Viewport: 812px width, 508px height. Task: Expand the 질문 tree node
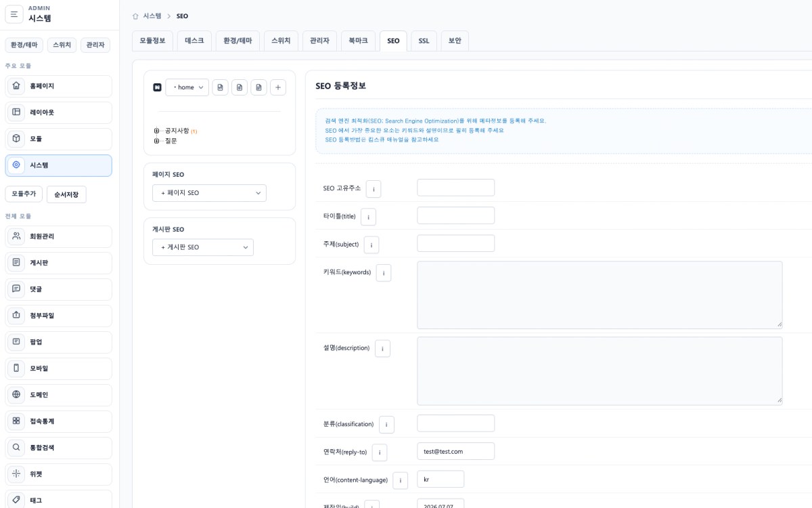coord(156,141)
